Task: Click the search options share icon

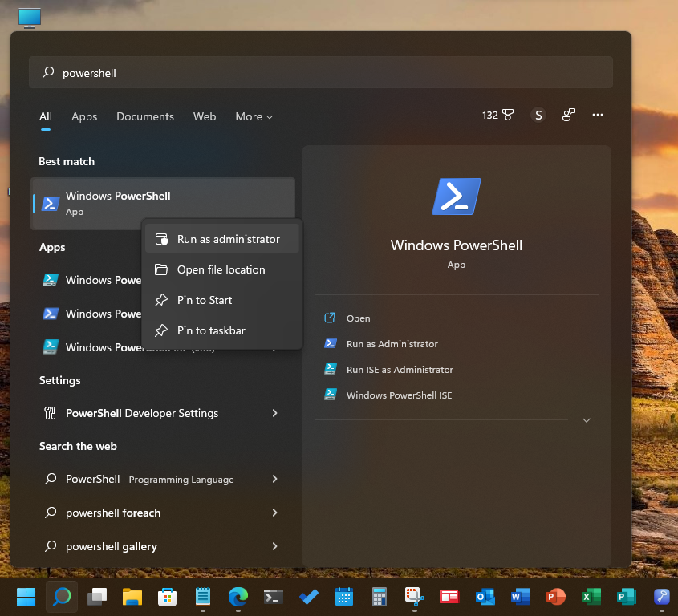Action: point(569,115)
